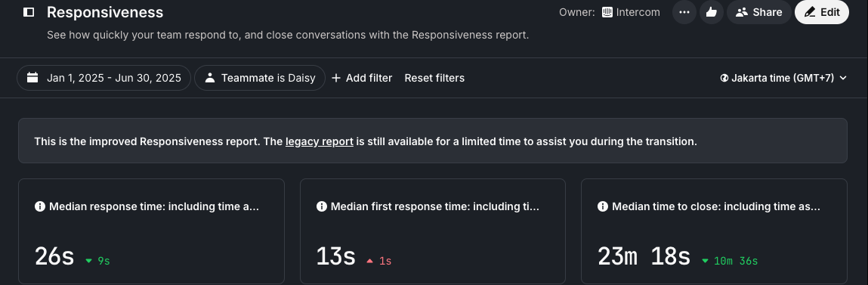Open the Jakarta time (GMT+7) timezone dropdown
The width and height of the screenshot is (868, 285).
[x=783, y=78]
